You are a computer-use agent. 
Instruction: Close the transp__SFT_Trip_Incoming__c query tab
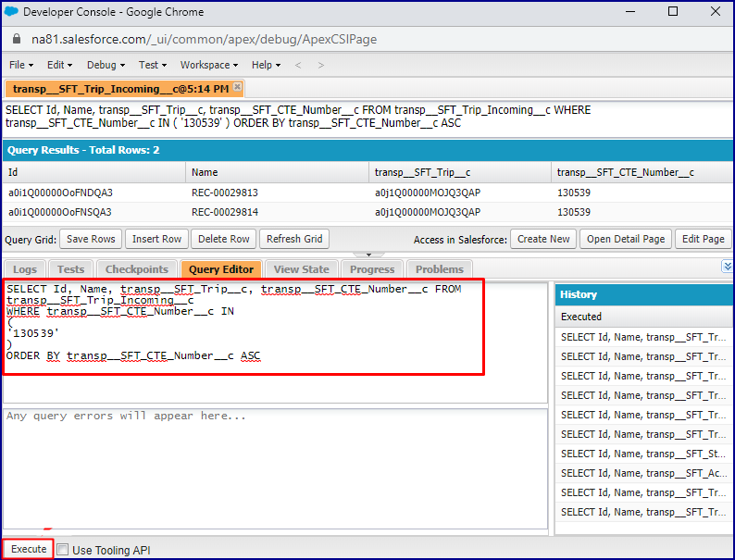pyautogui.click(x=238, y=87)
